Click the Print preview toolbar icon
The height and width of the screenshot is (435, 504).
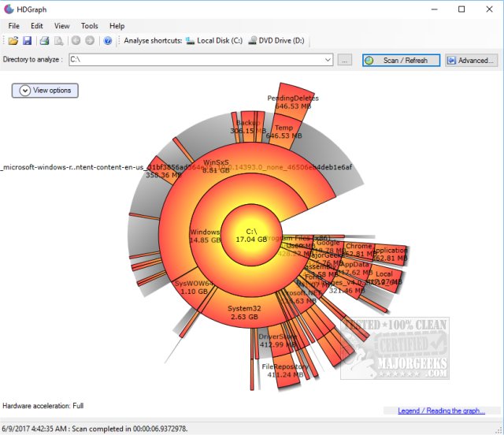tap(58, 40)
